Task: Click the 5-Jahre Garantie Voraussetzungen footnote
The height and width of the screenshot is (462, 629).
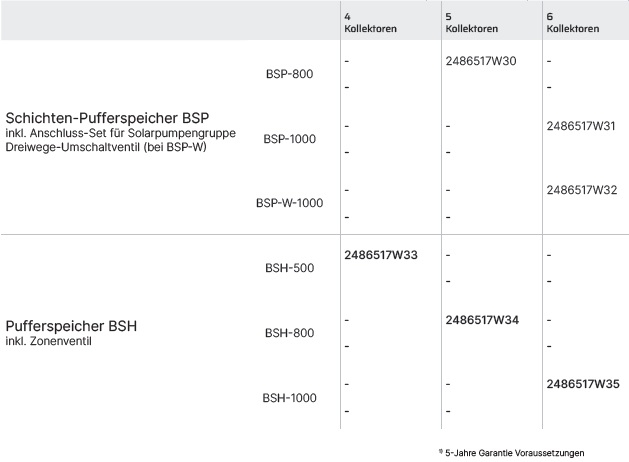Action: (x=515, y=452)
